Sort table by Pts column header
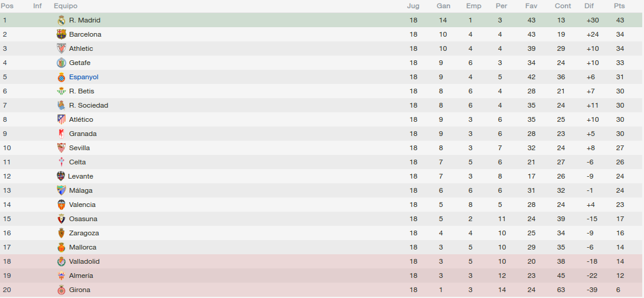644x298 pixels. 619,6
